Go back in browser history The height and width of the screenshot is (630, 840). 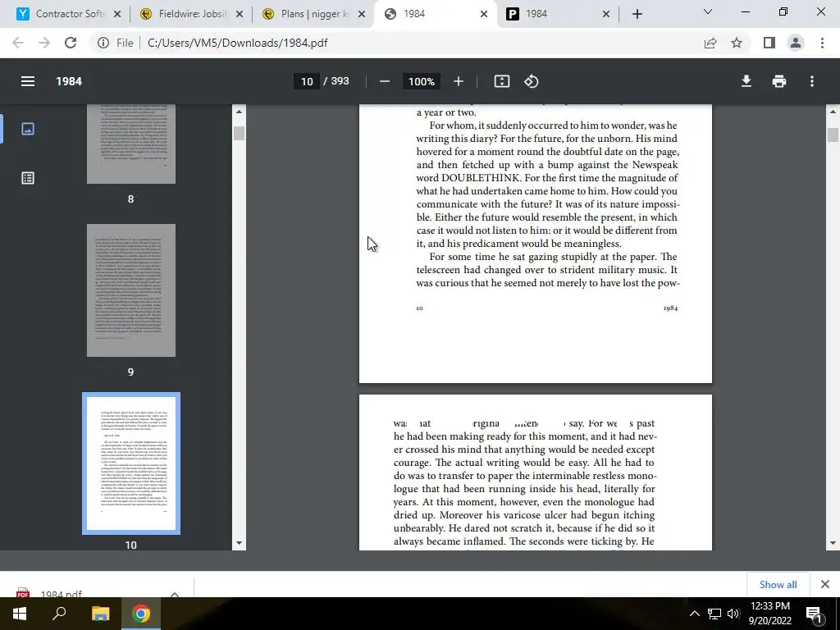tap(18, 43)
